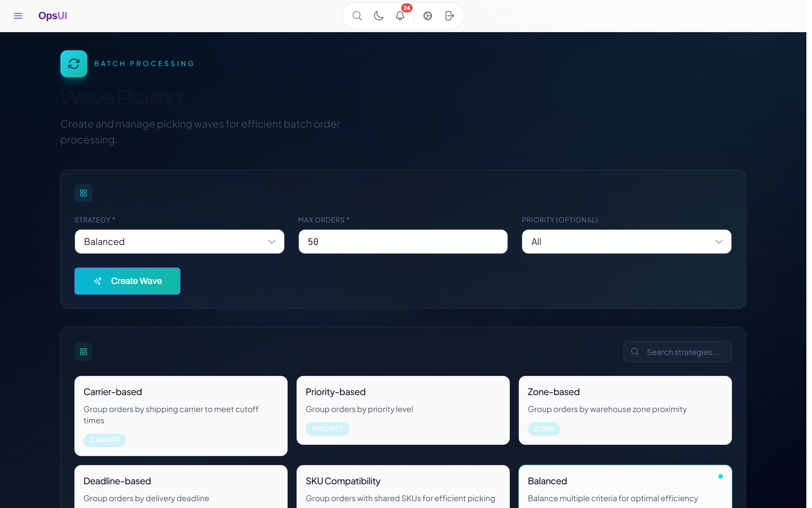Click grid icon in strategies panel

[x=83, y=352]
